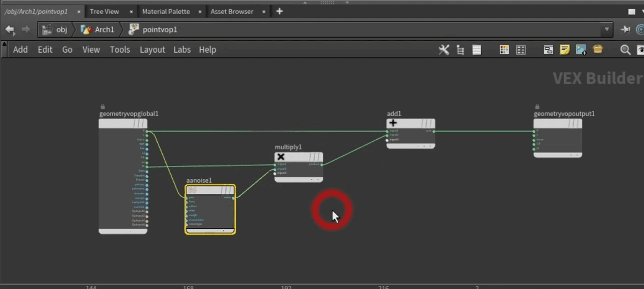The image size is (644, 289).
Task: Click the aanoise1 pos input connector
Action: [x=187, y=198]
